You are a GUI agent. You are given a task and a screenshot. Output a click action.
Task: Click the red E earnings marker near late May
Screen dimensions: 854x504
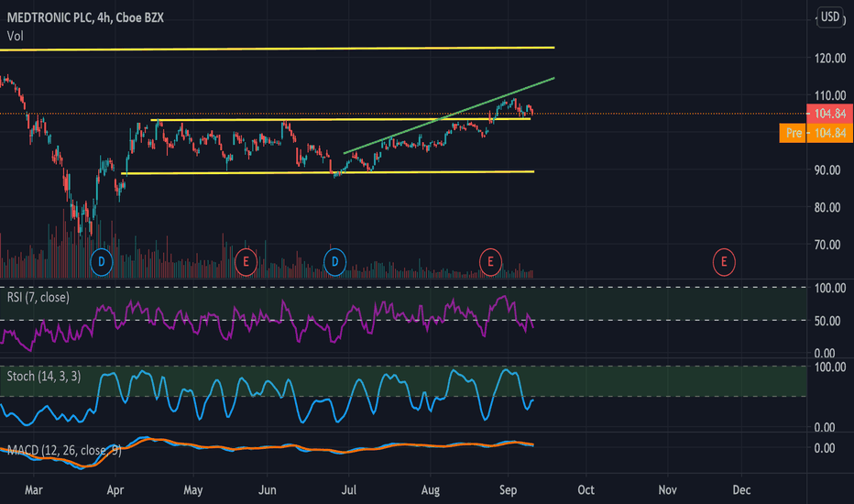246,262
